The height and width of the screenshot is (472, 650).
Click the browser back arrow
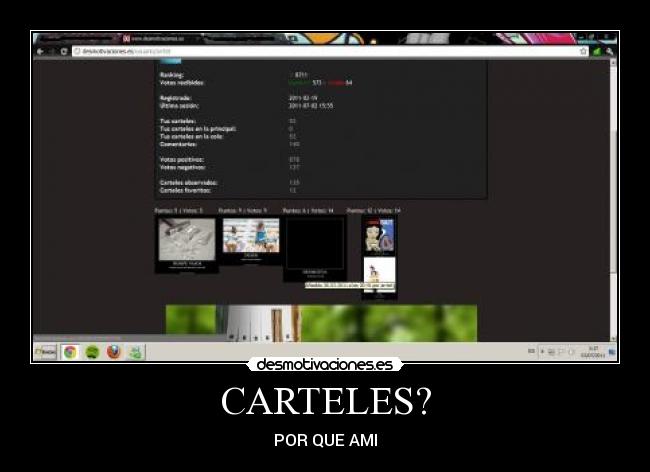pyautogui.click(x=40, y=51)
